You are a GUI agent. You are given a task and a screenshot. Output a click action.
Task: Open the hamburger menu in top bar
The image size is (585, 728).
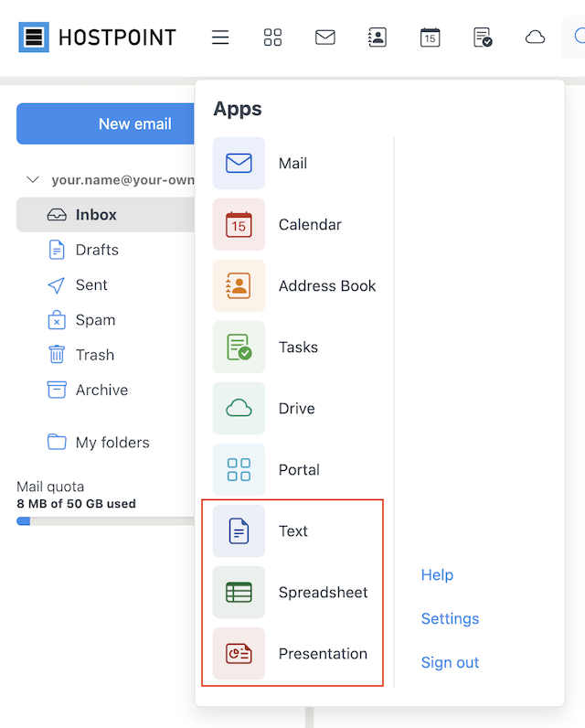tap(220, 37)
